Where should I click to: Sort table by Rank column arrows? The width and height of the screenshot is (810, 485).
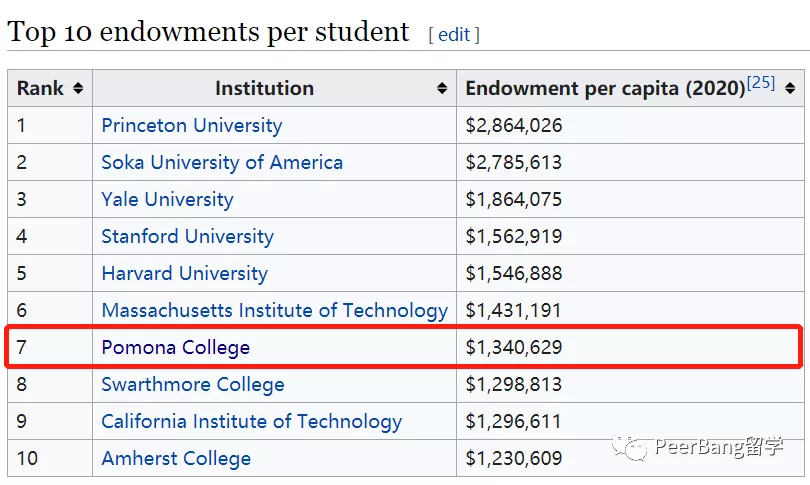pyautogui.click(x=78, y=89)
